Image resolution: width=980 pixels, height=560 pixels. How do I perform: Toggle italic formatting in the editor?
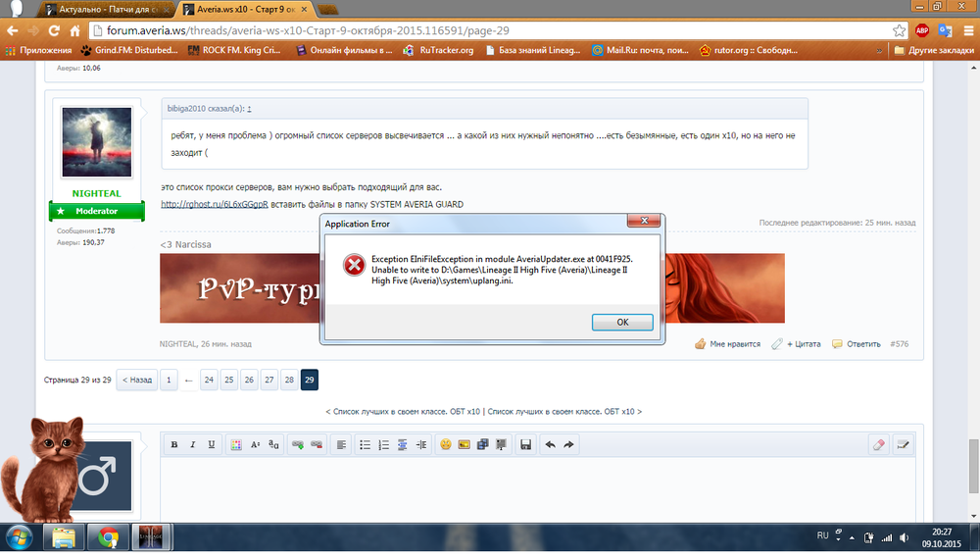pyautogui.click(x=193, y=444)
